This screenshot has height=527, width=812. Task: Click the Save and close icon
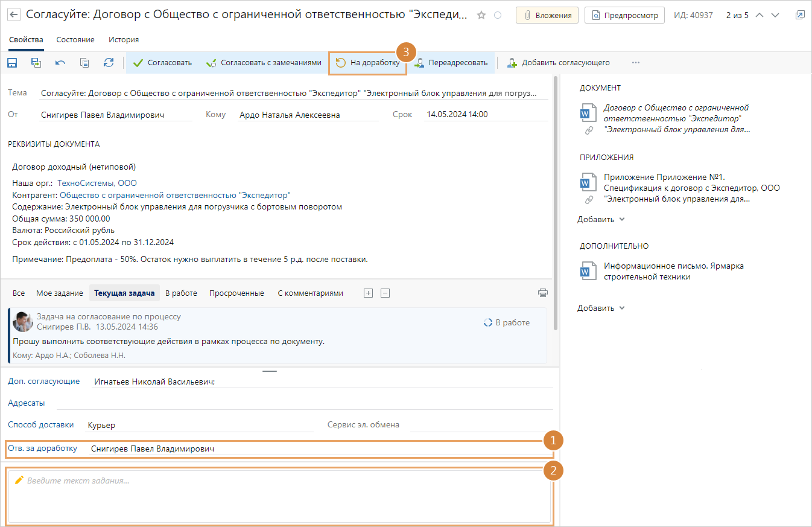(36, 63)
